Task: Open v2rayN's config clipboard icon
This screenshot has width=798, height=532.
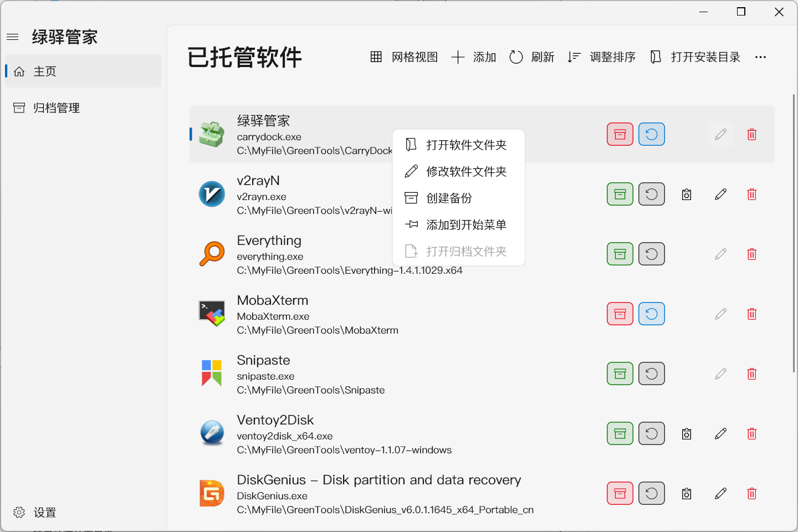Action: [686, 194]
